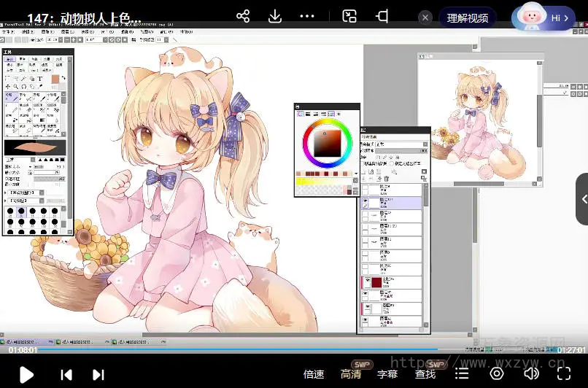Skip to the next video
This screenshot has width=588, height=388.
[98, 374]
